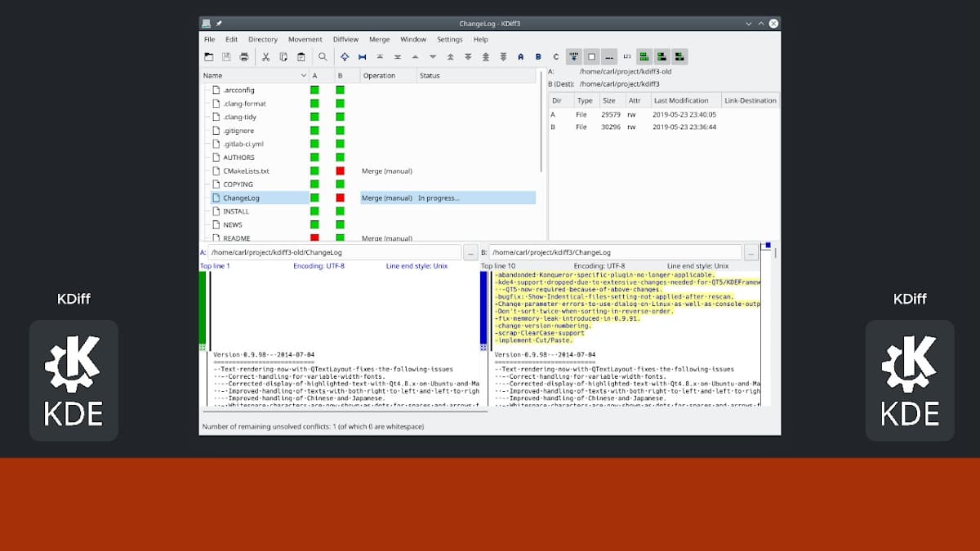Toggle auto-advance to next conflict button
The image size is (980, 551).
[x=574, y=57]
